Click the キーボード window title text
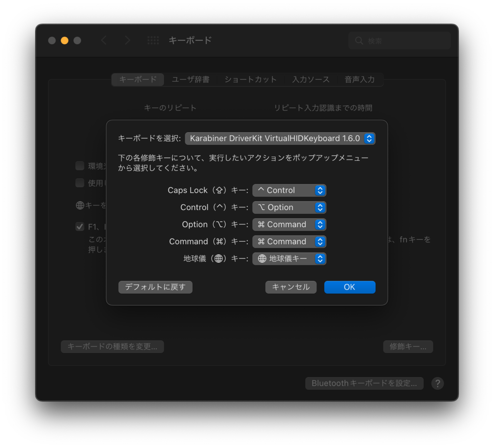This screenshot has height=448, width=494. click(190, 40)
